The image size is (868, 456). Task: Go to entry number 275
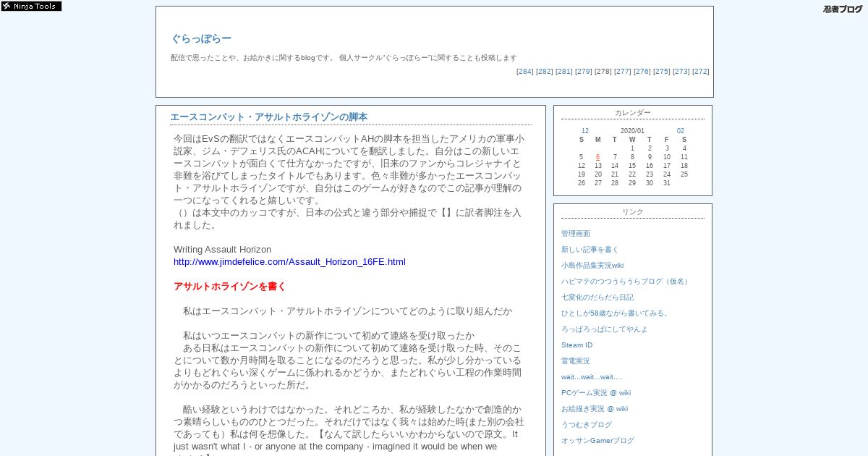click(662, 72)
